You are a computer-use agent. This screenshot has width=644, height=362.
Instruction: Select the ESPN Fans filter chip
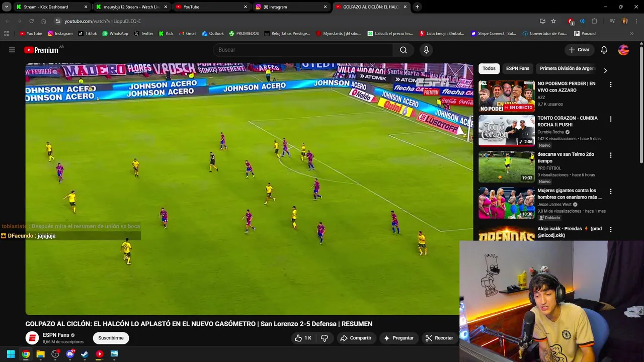coord(518,68)
